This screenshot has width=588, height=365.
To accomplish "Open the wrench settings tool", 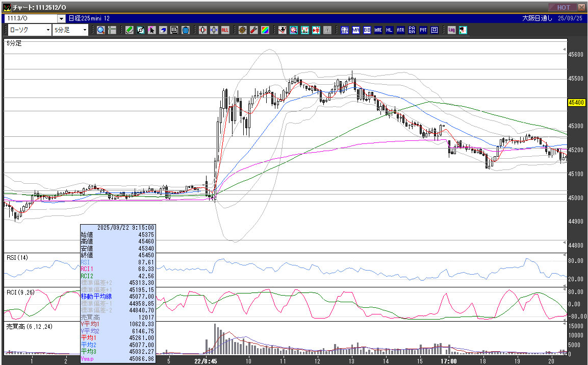I will pyautogui.click(x=253, y=30).
